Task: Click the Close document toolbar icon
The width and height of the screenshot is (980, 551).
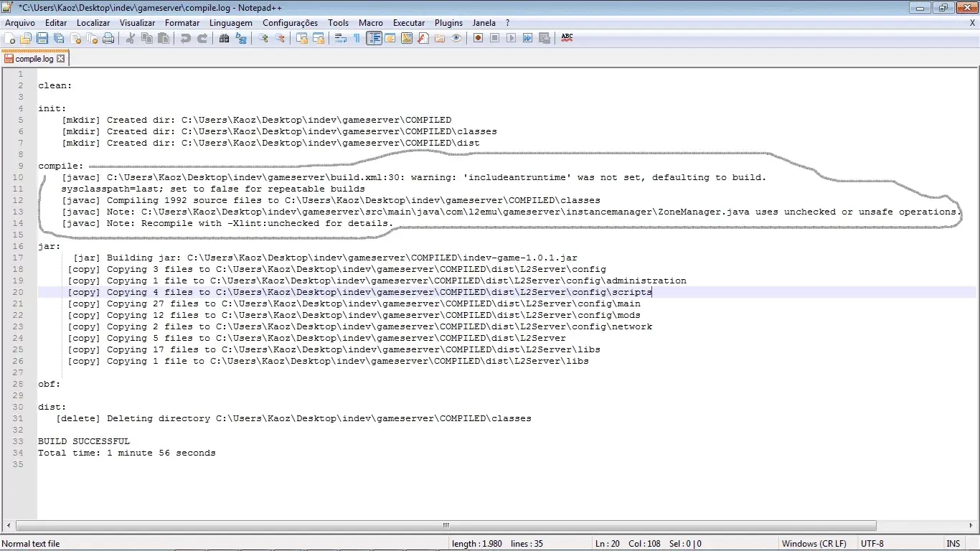Action: pyautogui.click(x=75, y=38)
